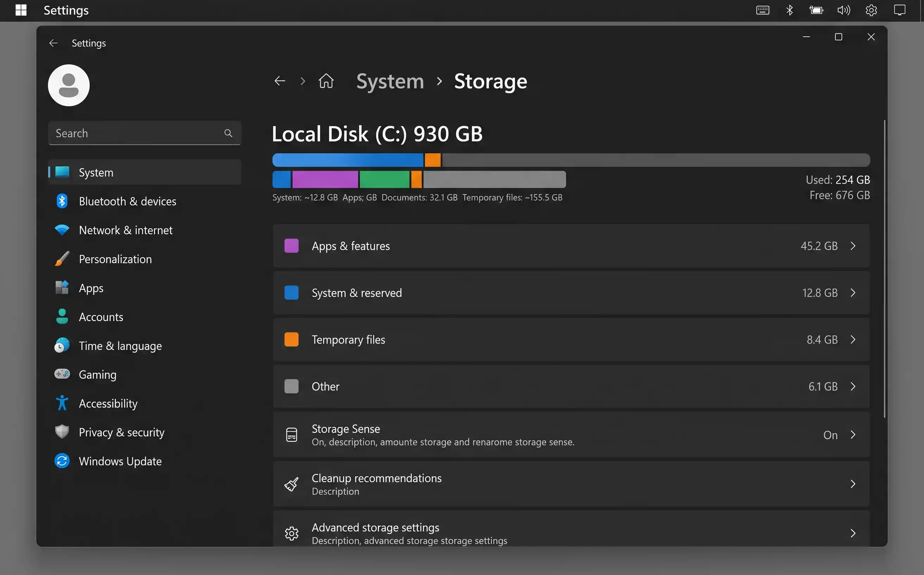
Task: Open the Other storage row
Action: (571, 387)
